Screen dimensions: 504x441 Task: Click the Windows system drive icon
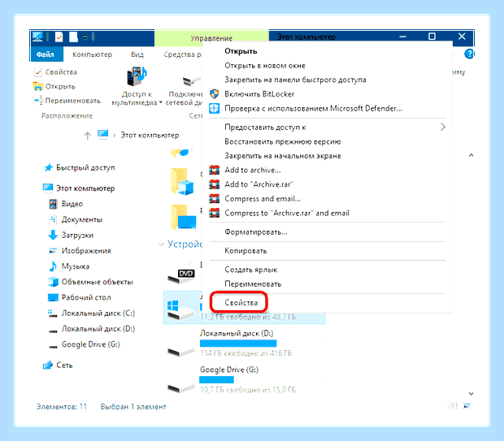click(x=180, y=309)
